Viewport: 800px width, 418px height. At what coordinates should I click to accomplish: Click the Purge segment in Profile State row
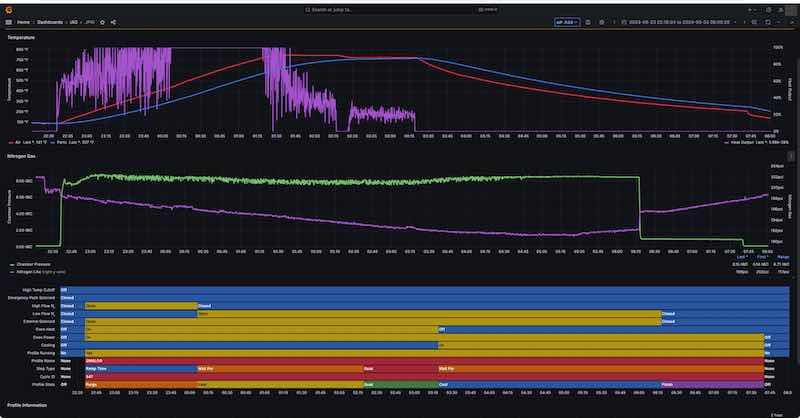[141, 385]
